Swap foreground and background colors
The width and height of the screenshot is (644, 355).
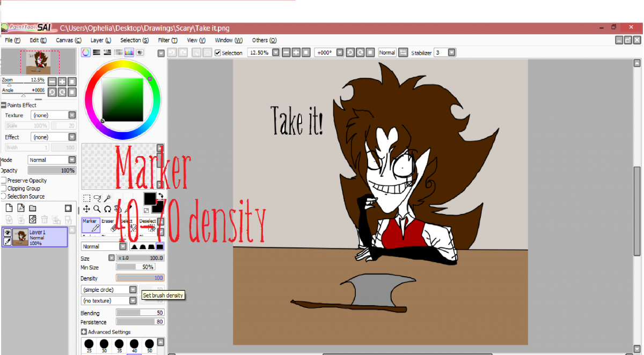pos(160,196)
